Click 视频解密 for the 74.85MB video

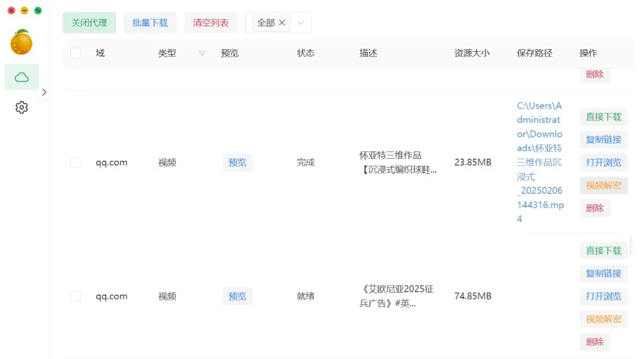coord(603,318)
